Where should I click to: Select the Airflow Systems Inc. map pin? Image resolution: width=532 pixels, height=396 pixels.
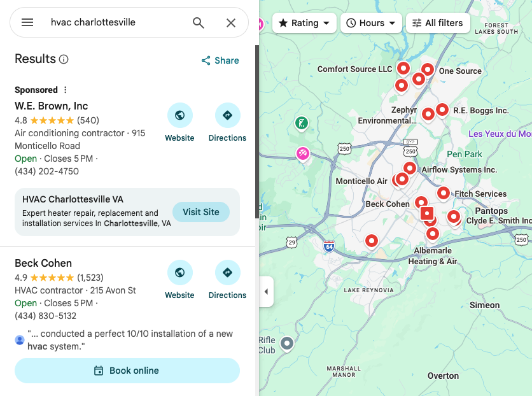(x=410, y=169)
